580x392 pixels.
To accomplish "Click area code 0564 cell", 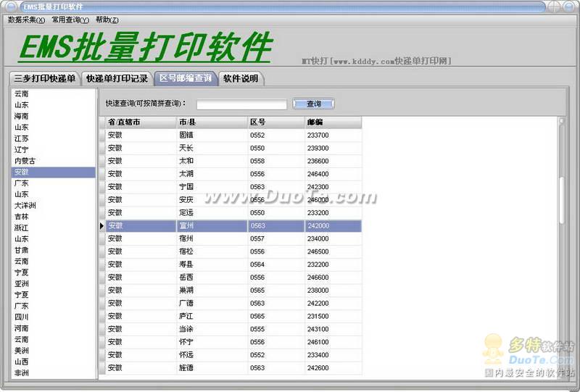I will 276,264.
